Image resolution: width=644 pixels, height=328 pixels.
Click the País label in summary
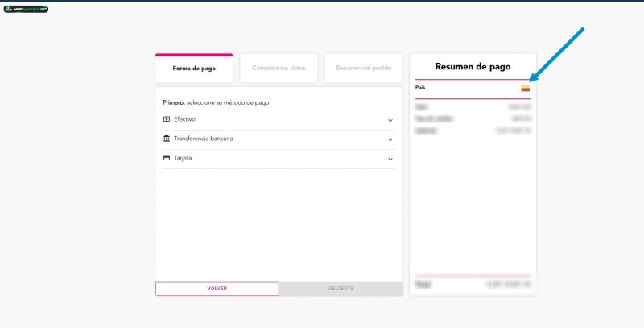(420, 87)
